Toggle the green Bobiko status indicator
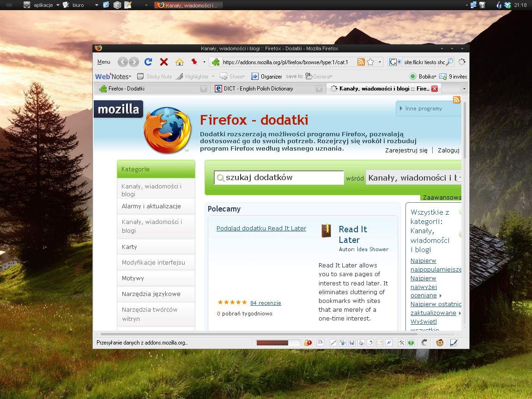Screen dimensions: 532x399 (x=413, y=77)
